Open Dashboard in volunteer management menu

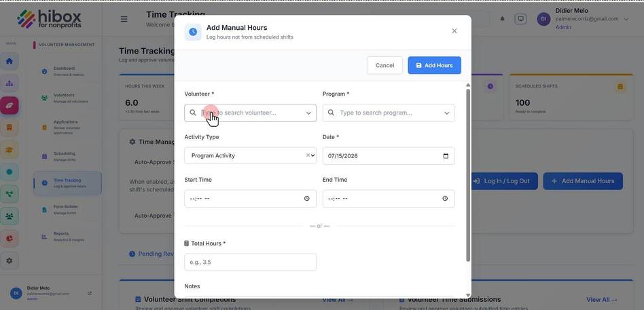[67, 71]
